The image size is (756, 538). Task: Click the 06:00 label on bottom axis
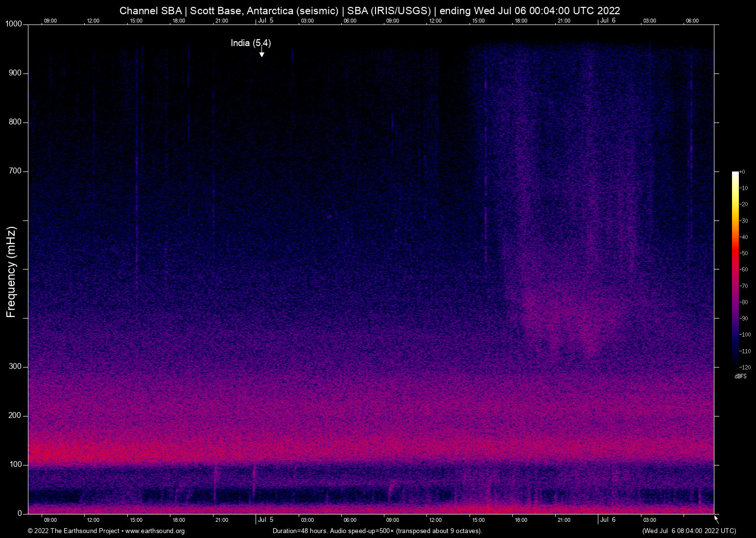click(350, 520)
